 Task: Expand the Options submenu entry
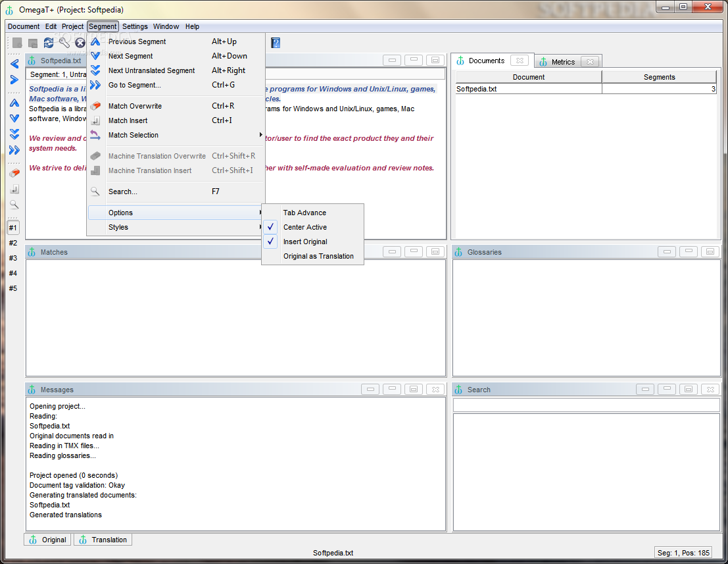tap(176, 213)
